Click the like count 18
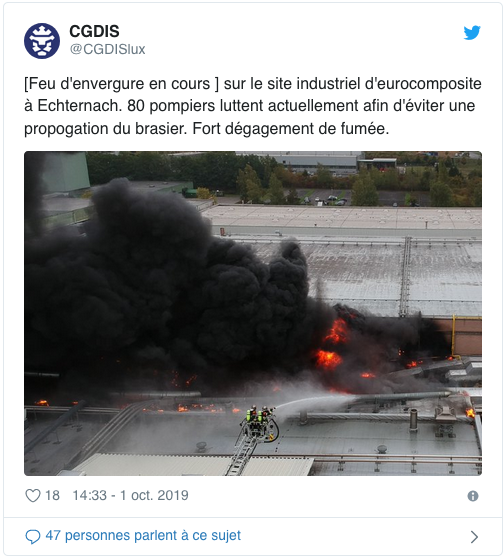This screenshot has height=560, width=504. click(52, 495)
